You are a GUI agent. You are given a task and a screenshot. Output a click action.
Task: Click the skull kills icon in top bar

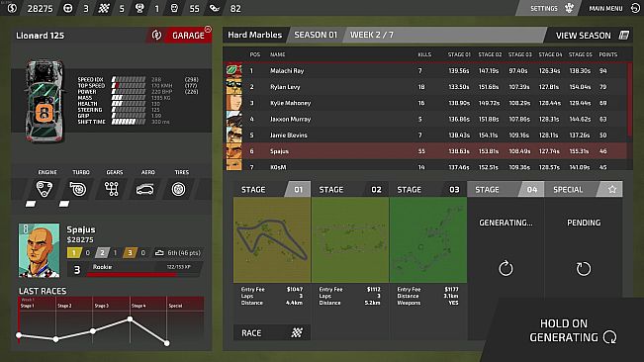tap(174, 8)
